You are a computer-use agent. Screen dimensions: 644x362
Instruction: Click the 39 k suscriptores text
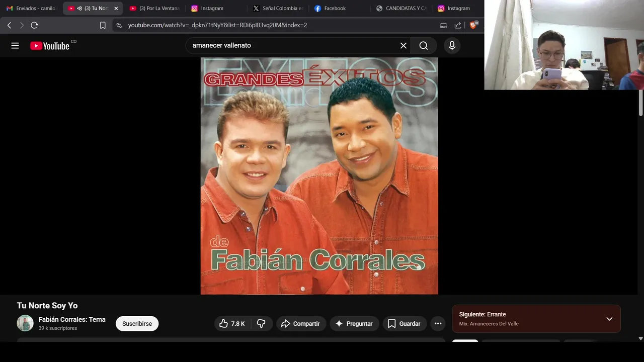pos(58,328)
